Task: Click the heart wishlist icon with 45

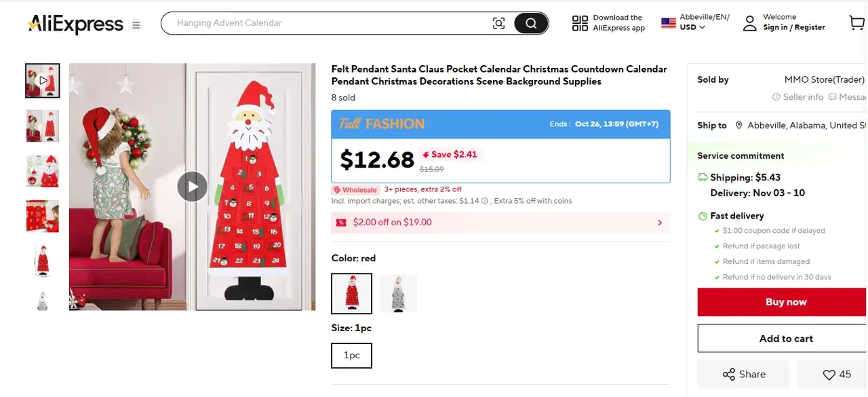Action: (x=836, y=374)
